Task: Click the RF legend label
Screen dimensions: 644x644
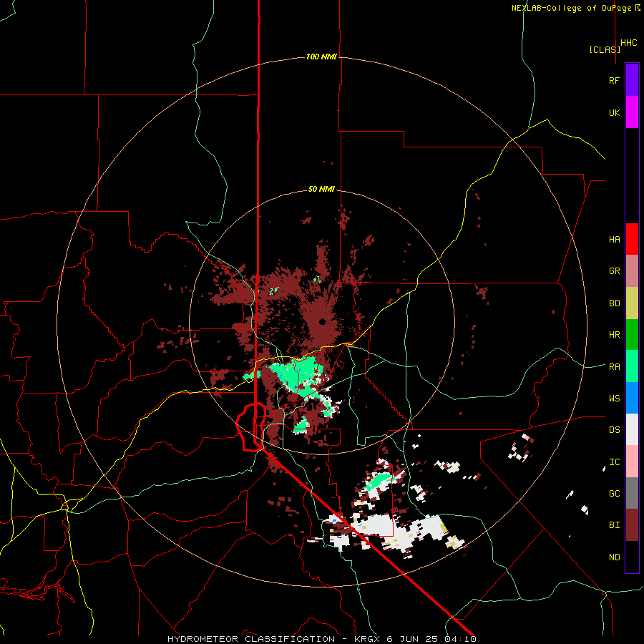Action: point(614,80)
